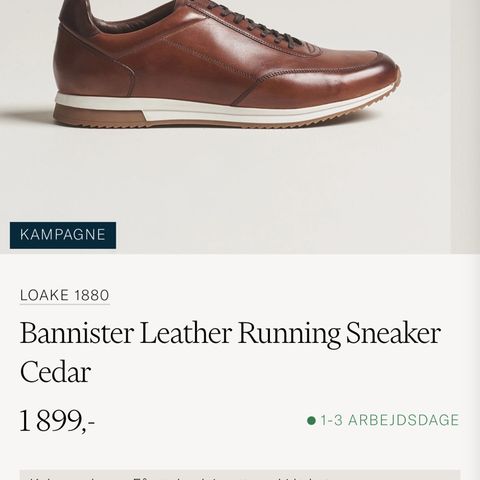The image size is (480, 480).
Task: Show next product photo at right edge
Action: [x=465, y=127]
